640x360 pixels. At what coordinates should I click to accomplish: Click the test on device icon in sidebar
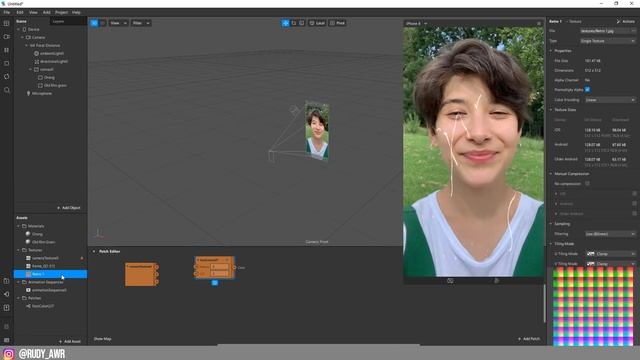7,281
